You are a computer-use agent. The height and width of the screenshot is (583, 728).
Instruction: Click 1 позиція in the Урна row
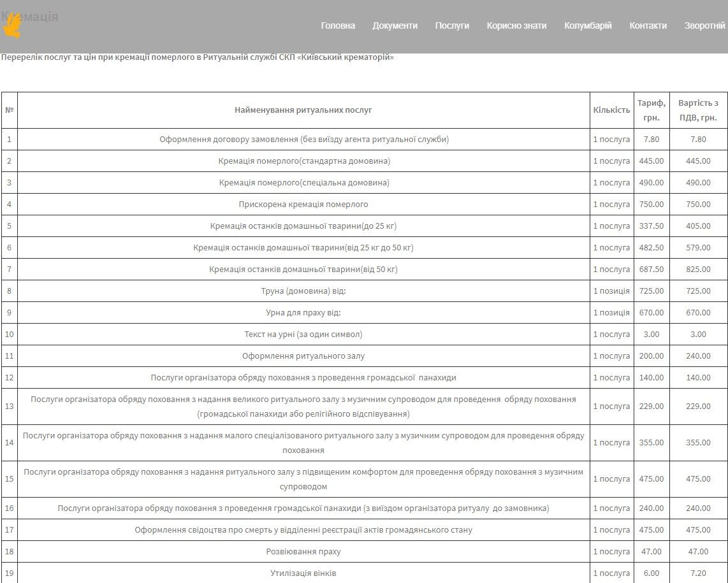pyautogui.click(x=611, y=312)
